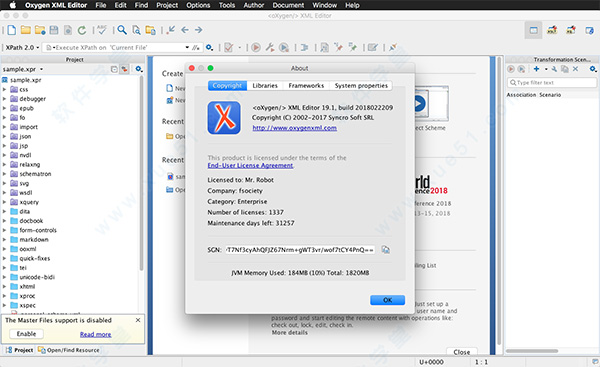Select the Copyright tab
Image resolution: width=600 pixels, height=367 pixels.
(x=227, y=85)
